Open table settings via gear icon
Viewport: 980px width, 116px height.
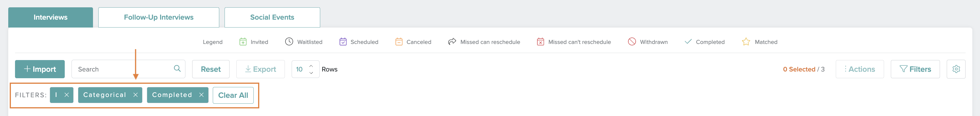(x=956, y=69)
